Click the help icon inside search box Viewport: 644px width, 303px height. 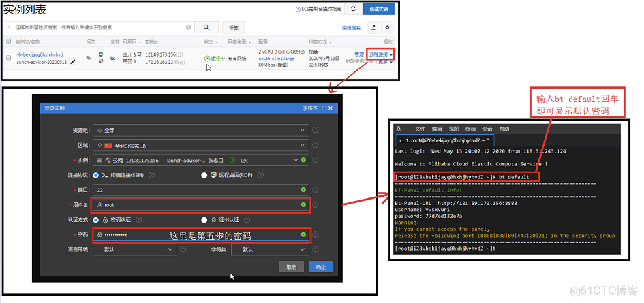click(189, 27)
